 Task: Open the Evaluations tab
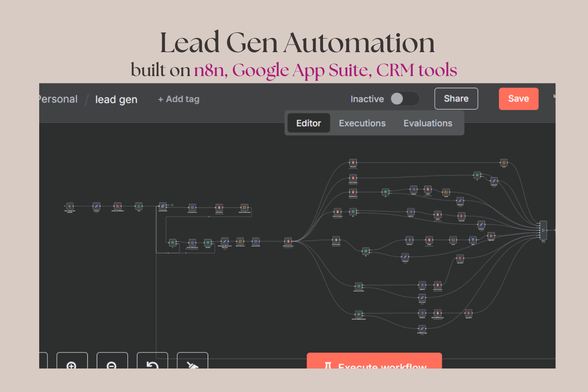428,123
